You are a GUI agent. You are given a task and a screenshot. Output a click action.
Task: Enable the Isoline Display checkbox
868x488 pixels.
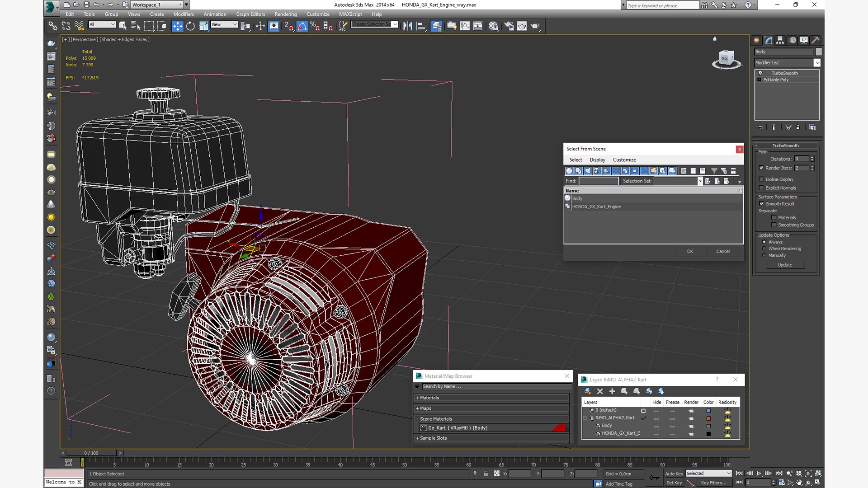(761, 179)
